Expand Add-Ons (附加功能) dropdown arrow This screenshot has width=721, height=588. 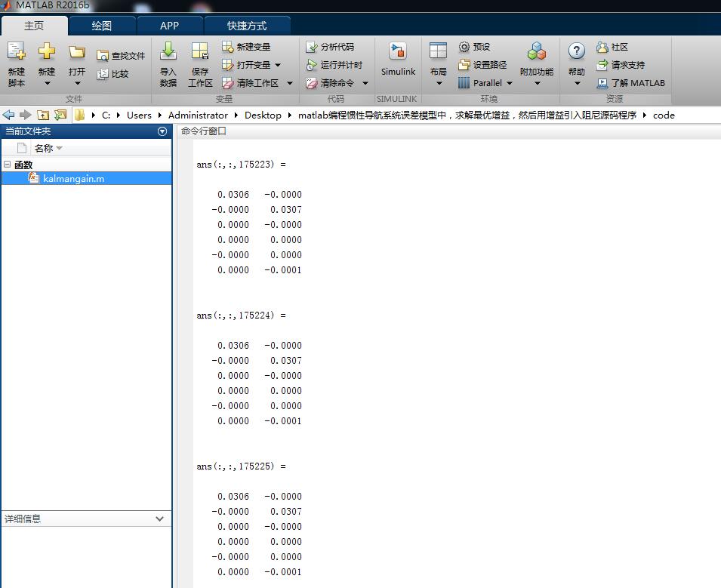point(537,83)
